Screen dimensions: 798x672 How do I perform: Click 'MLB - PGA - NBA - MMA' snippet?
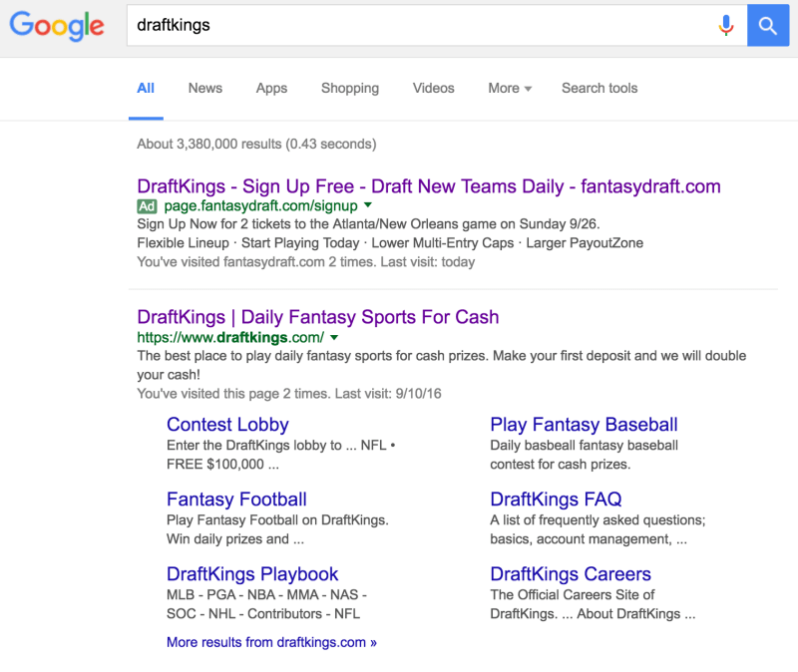click(x=266, y=604)
